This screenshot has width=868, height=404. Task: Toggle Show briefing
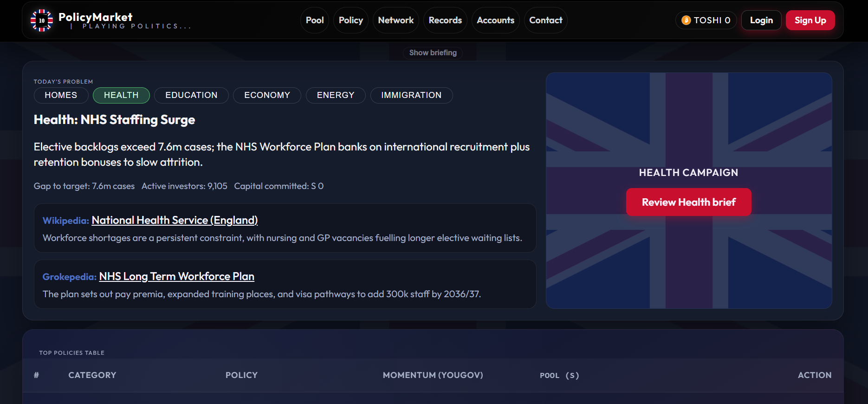(433, 53)
